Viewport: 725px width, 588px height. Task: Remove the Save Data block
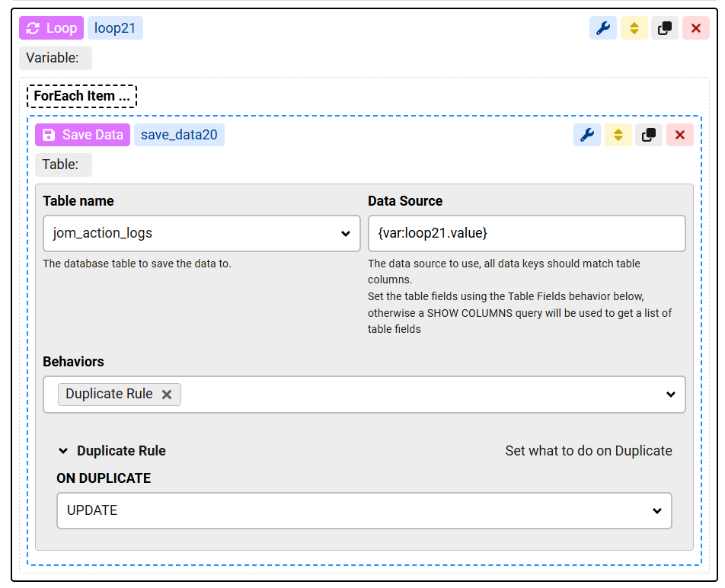tap(679, 135)
